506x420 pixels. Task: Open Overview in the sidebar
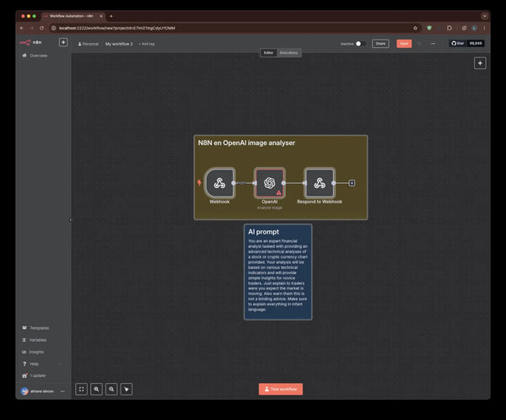click(x=35, y=56)
